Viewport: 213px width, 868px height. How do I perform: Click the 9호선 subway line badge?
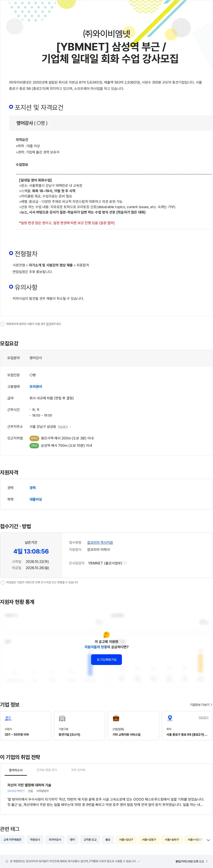point(34,438)
